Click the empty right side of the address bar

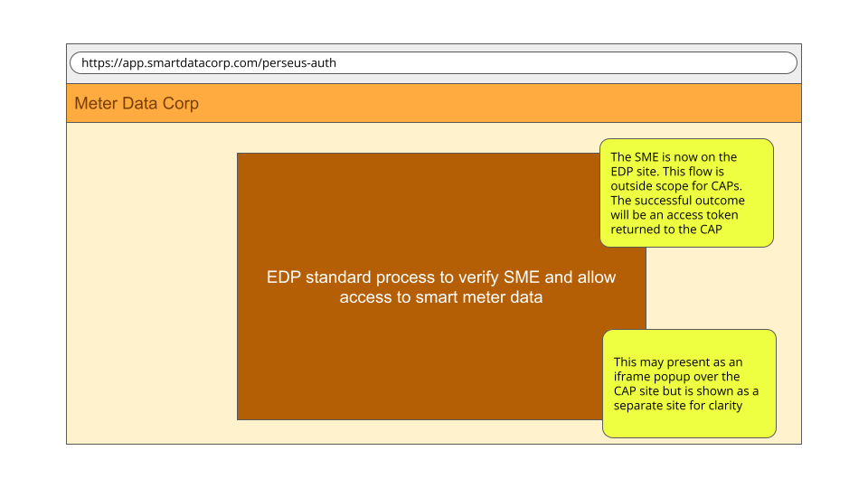tap(564, 63)
